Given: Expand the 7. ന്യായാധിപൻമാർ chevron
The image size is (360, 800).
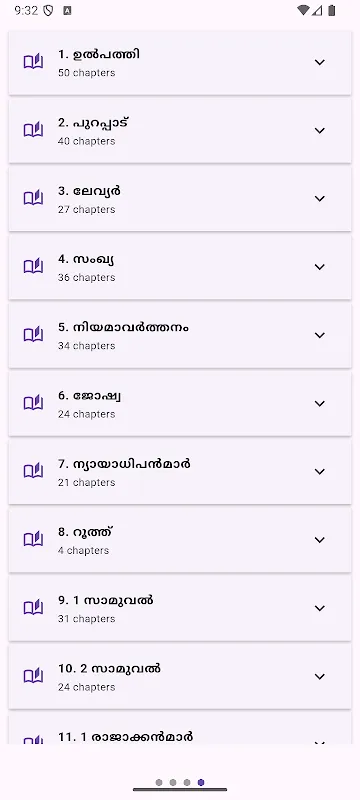Looking at the screenshot, I should click(320, 471).
